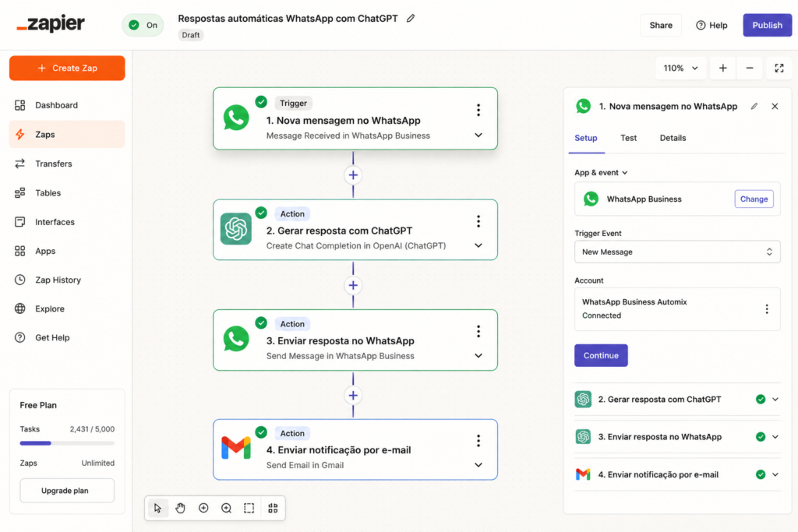Image resolution: width=798 pixels, height=532 pixels.
Task: Open Transfers in the sidebar
Action: pyautogui.click(x=67, y=164)
